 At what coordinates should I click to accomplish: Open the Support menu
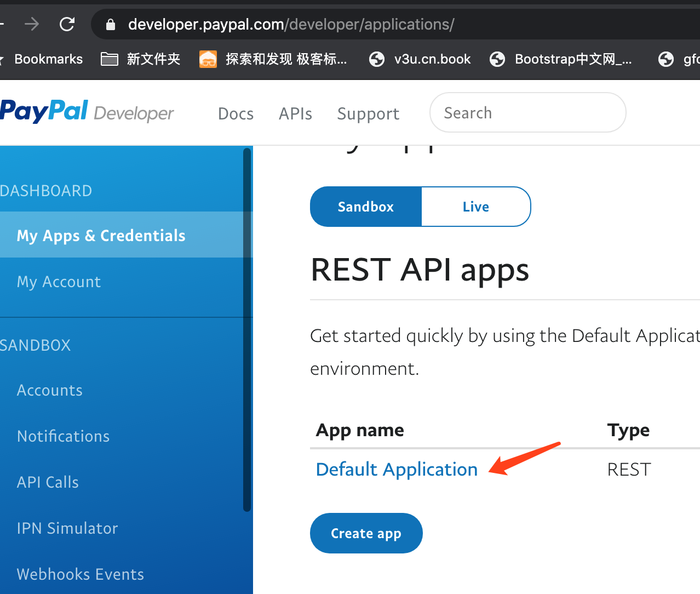(x=368, y=113)
